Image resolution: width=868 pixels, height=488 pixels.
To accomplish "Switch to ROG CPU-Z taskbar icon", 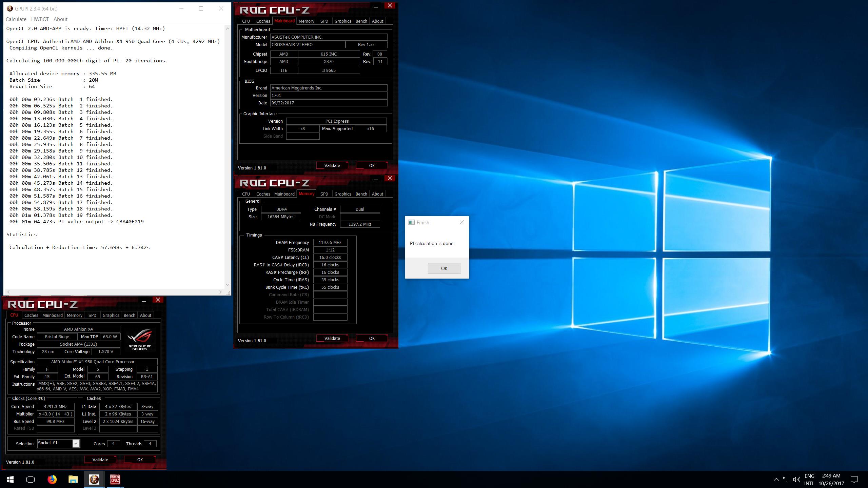I will click(115, 479).
